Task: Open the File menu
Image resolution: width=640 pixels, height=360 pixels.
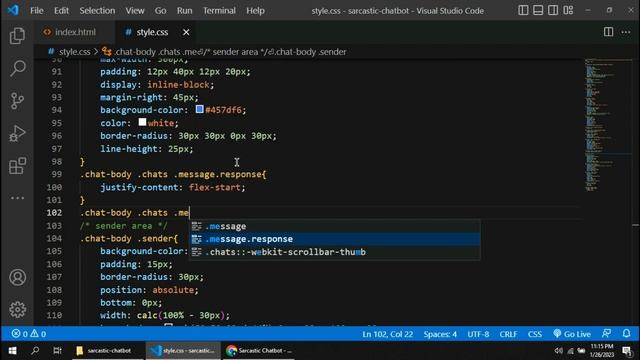Action: pos(37,11)
